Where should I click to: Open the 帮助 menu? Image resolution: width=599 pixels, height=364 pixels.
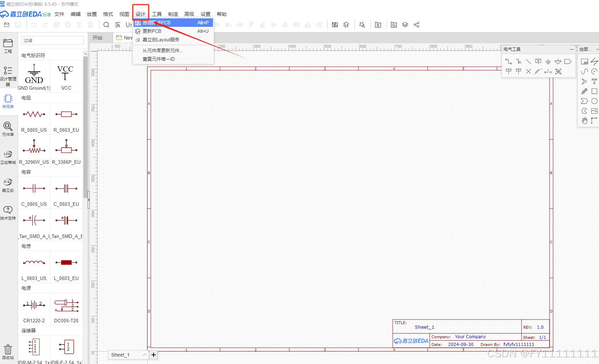pos(222,14)
